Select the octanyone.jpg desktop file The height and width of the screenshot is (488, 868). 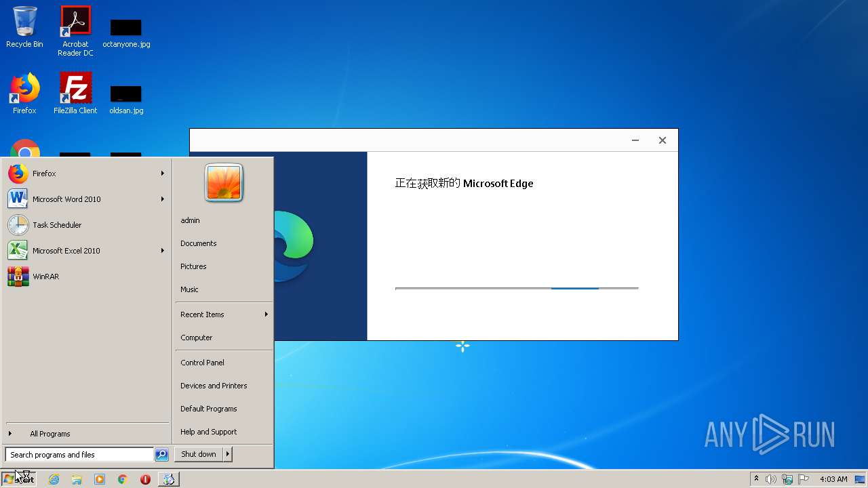126,34
